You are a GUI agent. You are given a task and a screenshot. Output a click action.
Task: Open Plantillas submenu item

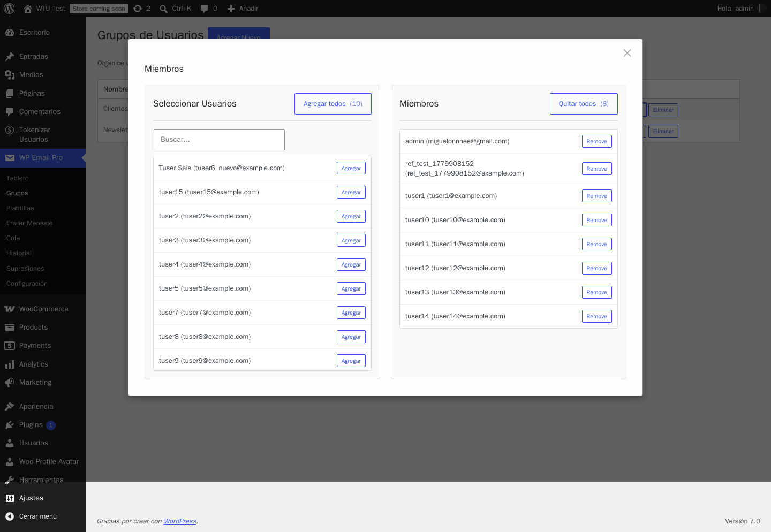[x=20, y=208]
